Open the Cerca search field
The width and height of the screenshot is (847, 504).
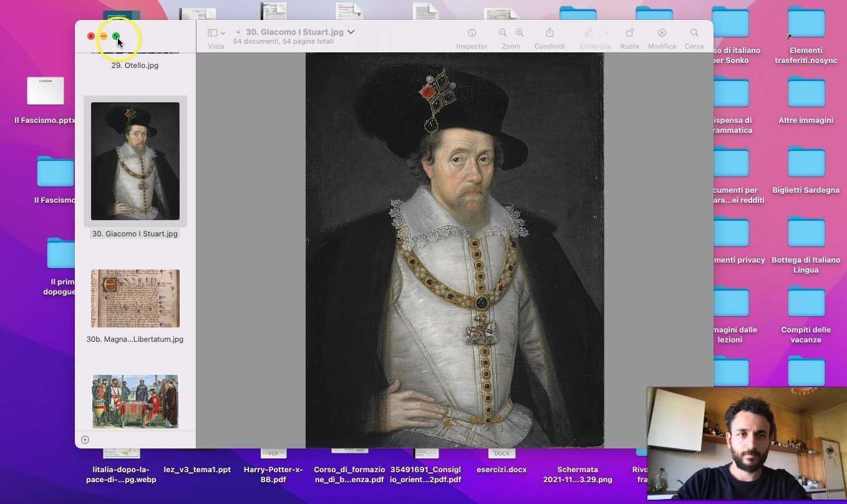tap(694, 32)
